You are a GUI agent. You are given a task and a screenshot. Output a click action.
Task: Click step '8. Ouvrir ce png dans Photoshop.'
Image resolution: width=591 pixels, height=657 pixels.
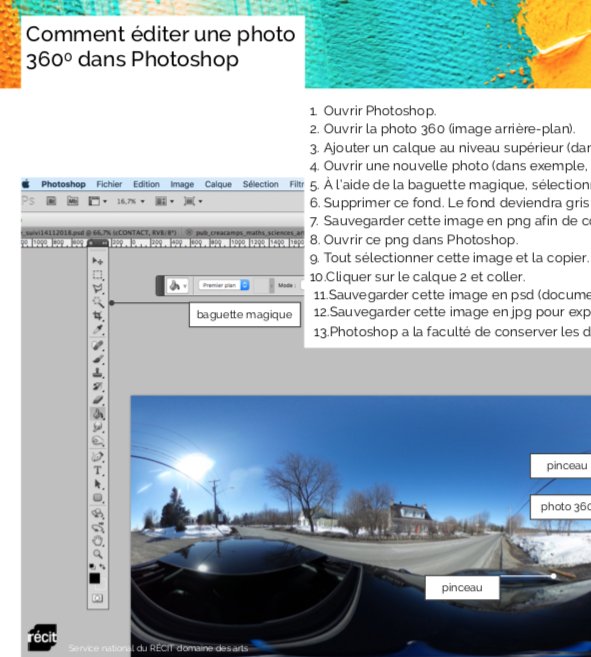(x=414, y=240)
